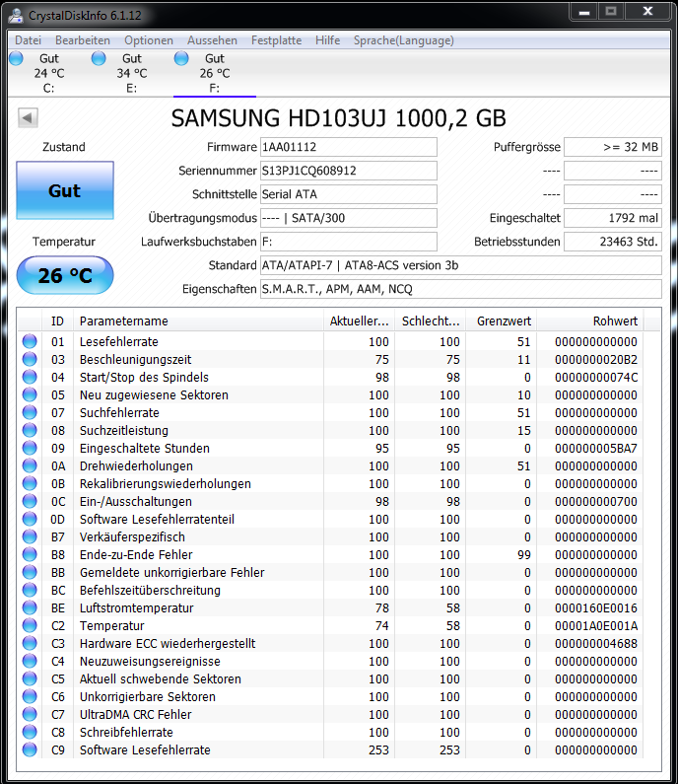Click status orb for Befehlszeitüberschreitung row

point(30,590)
